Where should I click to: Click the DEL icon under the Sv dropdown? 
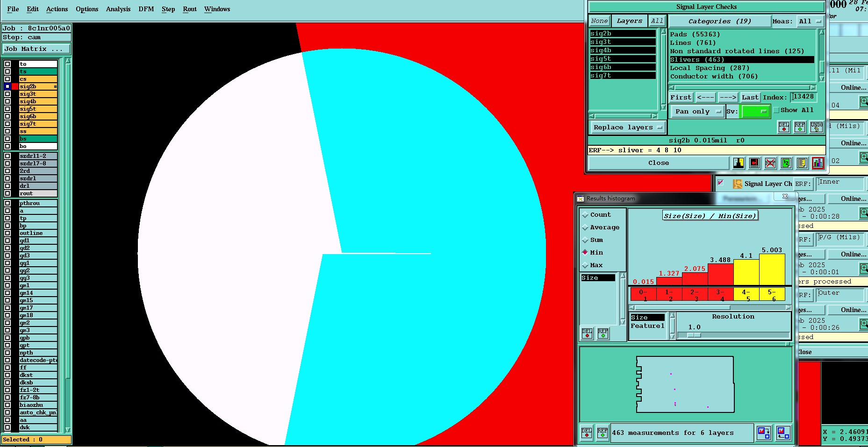(784, 127)
